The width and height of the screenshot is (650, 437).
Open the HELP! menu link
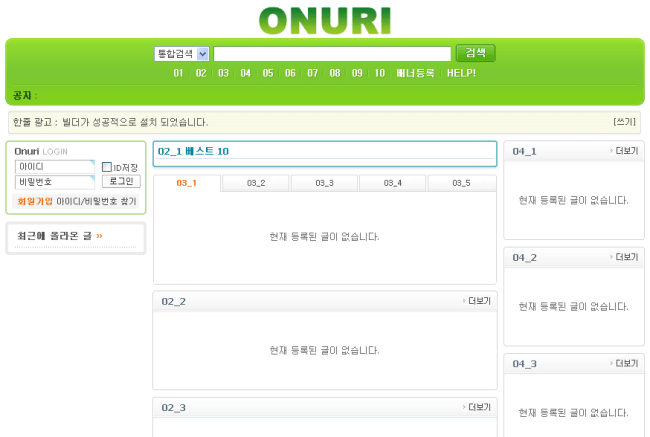(x=461, y=73)
